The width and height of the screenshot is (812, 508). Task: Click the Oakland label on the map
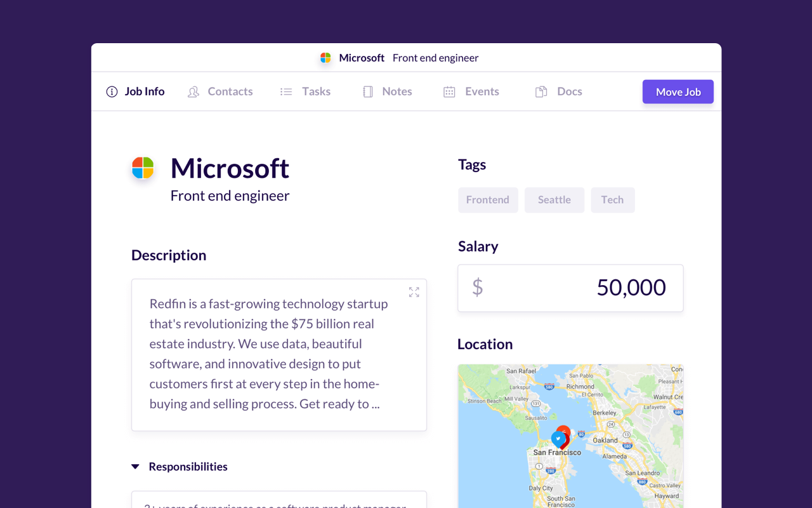pos(605,440)
